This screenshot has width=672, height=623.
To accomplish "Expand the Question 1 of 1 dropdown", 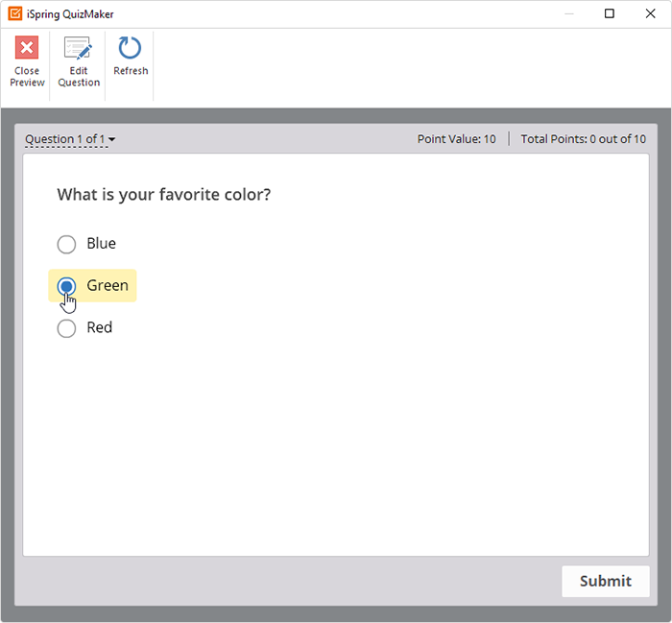I will (x=70, y=139).
